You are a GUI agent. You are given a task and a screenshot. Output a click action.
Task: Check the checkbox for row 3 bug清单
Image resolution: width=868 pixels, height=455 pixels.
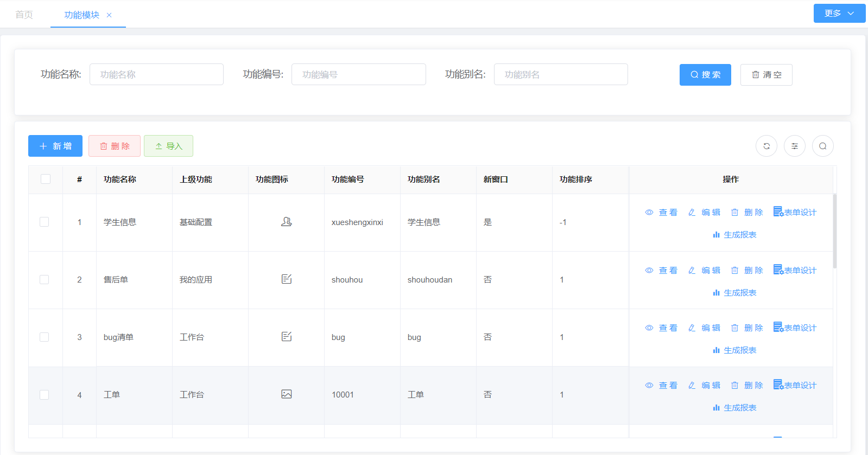45,337
